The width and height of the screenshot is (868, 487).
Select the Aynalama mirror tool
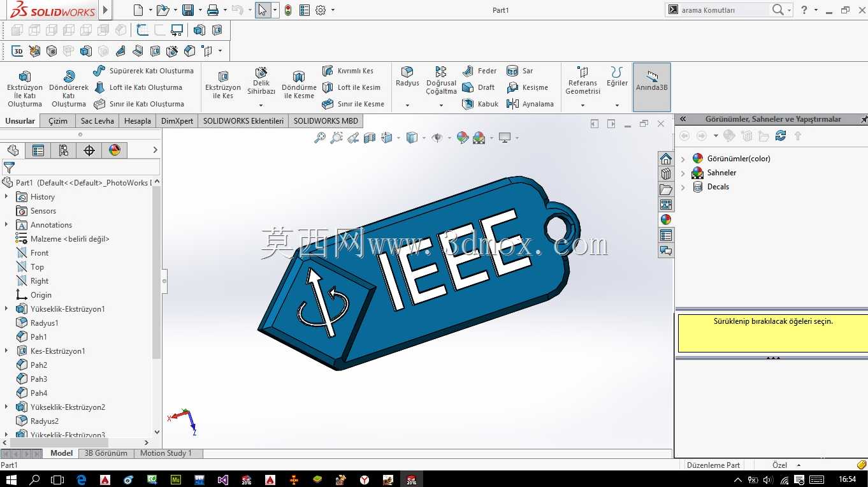coord(530,104)
